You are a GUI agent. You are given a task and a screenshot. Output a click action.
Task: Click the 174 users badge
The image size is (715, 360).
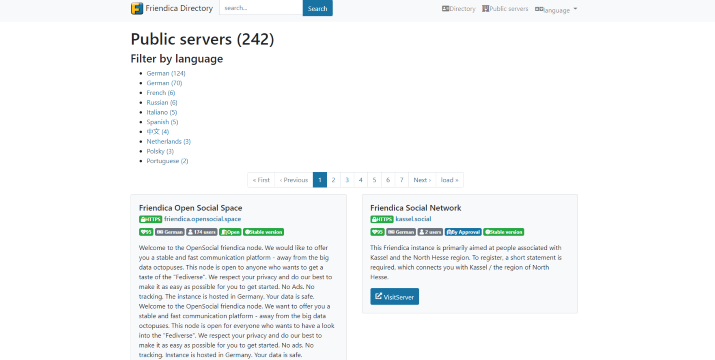point(202,232)
